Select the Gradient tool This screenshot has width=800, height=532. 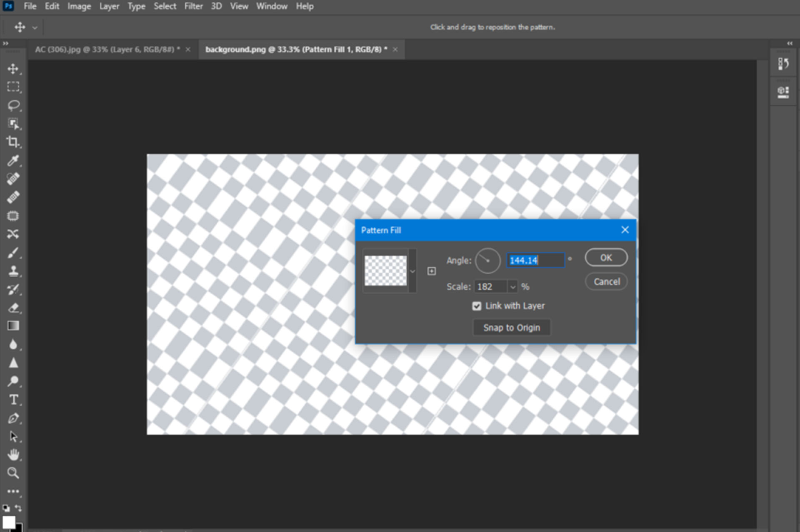pyautogui.click(x=14, y=326)
